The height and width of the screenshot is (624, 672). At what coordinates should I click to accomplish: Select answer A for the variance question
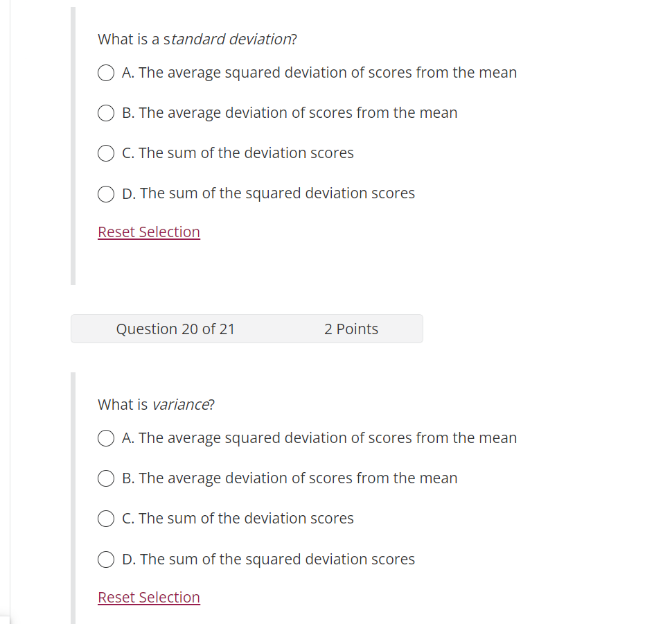click(x=105, y=437)
